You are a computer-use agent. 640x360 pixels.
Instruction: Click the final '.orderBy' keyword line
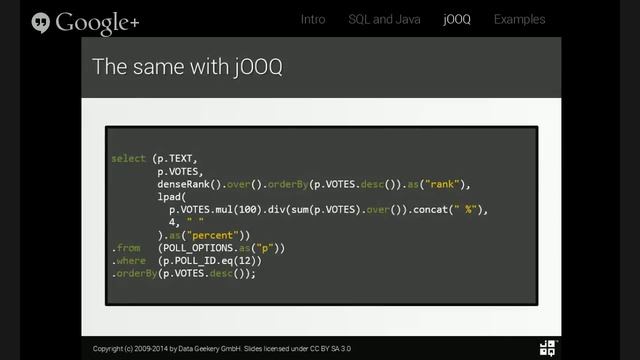(134, 273)
